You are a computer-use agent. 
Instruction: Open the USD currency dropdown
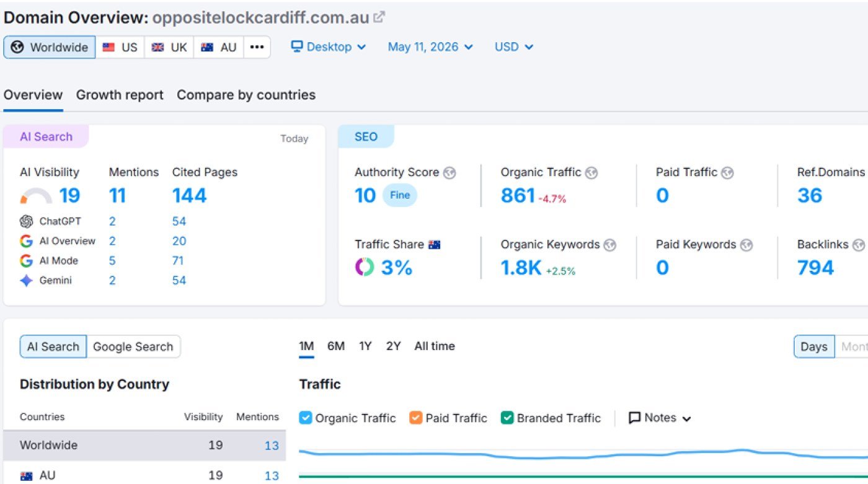[513, 47]
